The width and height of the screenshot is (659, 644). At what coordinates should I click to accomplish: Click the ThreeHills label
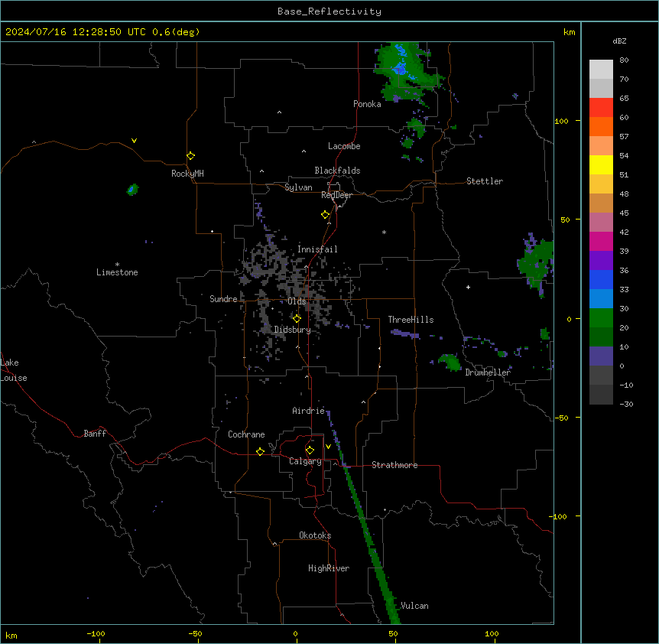(411, 320)
